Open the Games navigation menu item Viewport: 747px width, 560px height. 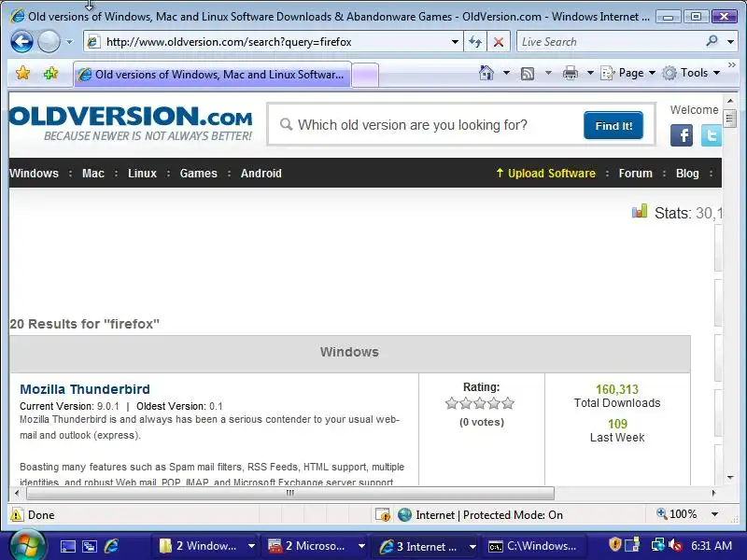pos(198,174)
